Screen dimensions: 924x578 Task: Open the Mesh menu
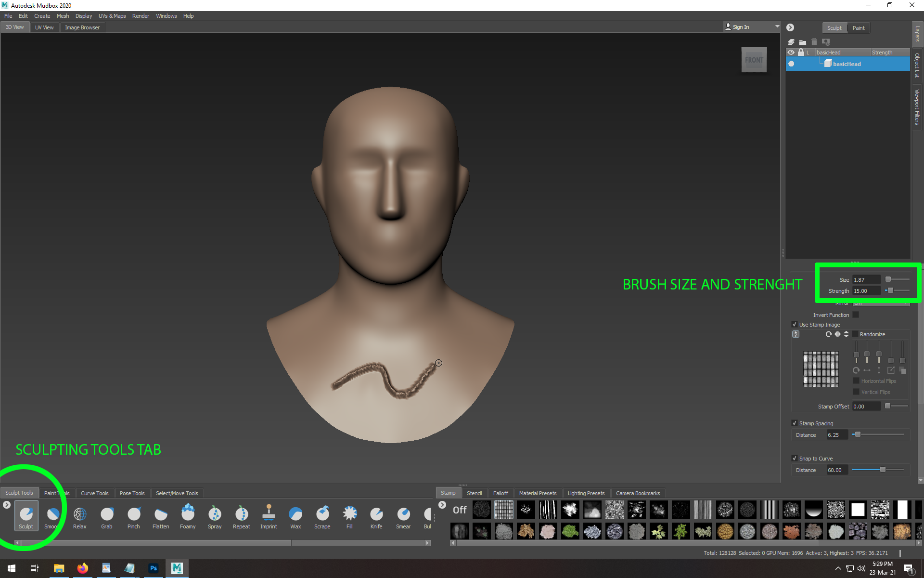coord(63,16)
